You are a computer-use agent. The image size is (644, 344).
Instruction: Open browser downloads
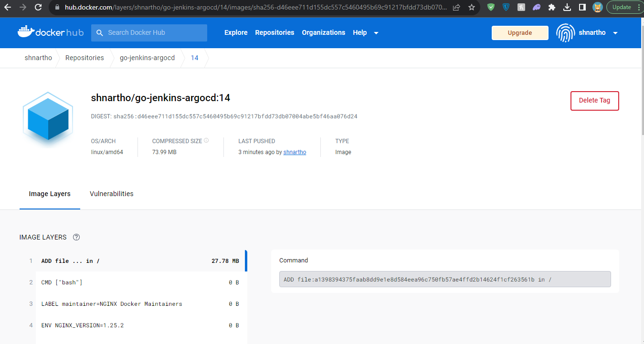click(567, 7)
